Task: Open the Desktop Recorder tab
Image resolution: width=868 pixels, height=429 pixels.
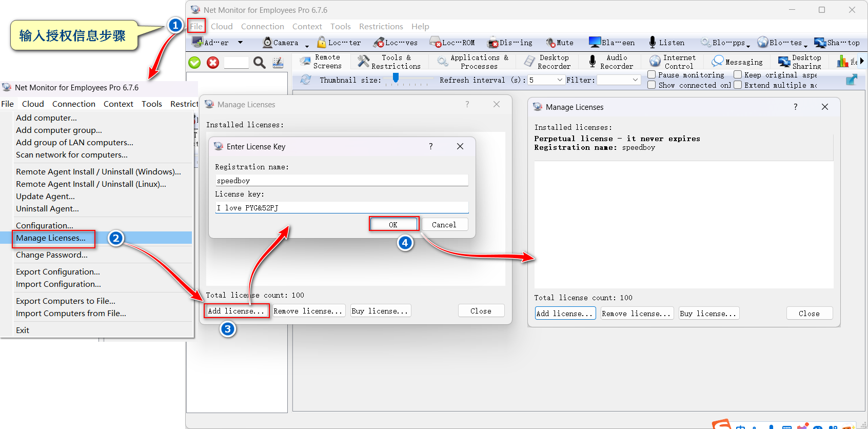Action: [x=547, y=62]
